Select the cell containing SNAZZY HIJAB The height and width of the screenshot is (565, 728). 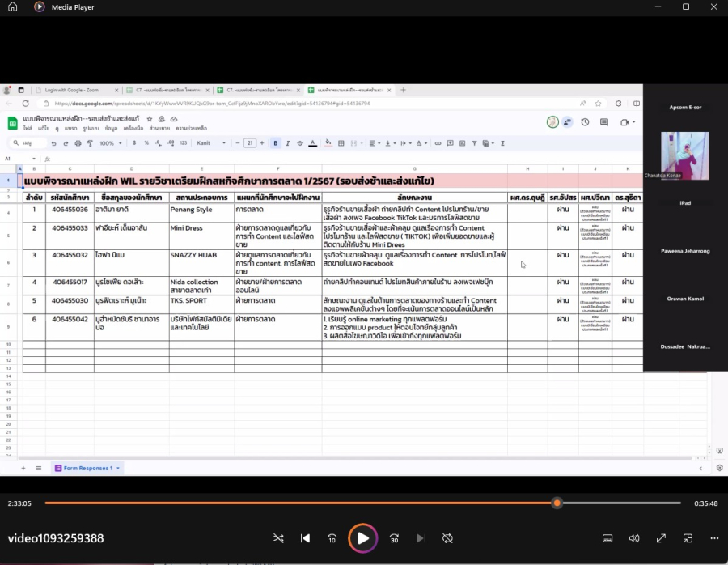(201, 263)
